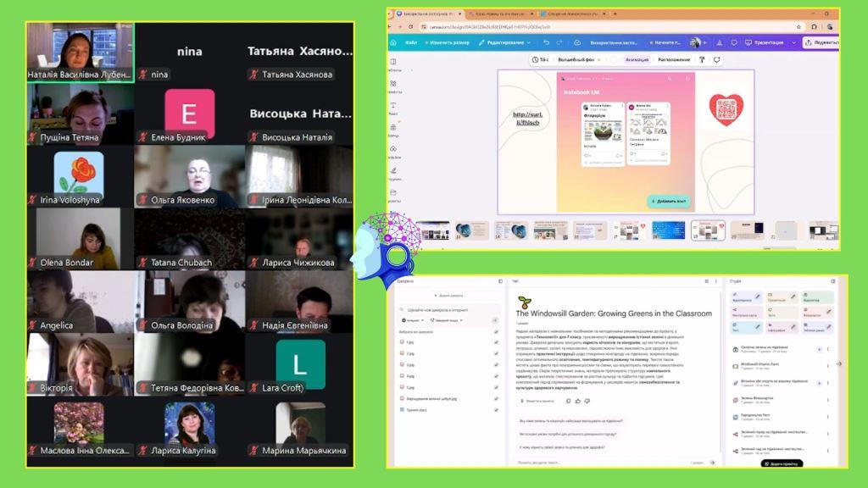This screenshot has width=868, height=488.
Task: Open the Файл menu in Canva
Action: point(411,42)
